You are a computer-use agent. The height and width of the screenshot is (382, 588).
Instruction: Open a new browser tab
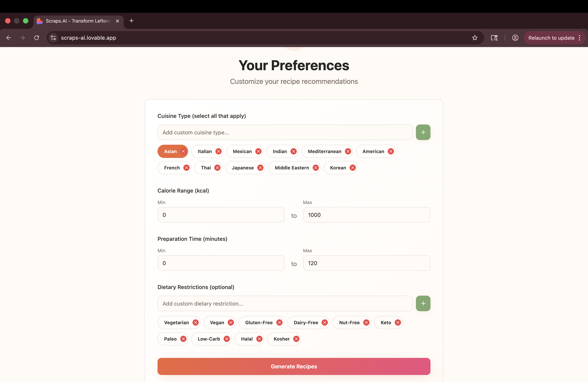click(x=131, y=21)
